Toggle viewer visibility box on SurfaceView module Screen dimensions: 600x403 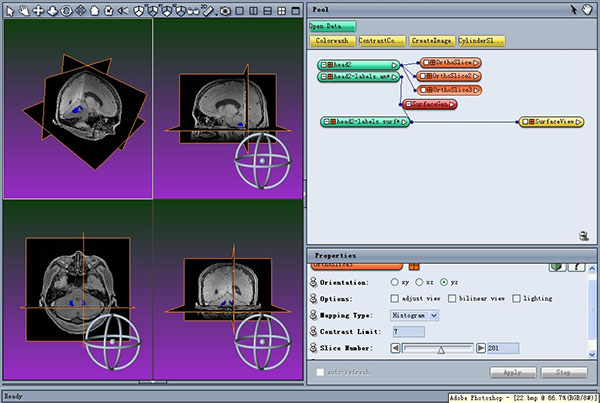(x=526, y=122)
